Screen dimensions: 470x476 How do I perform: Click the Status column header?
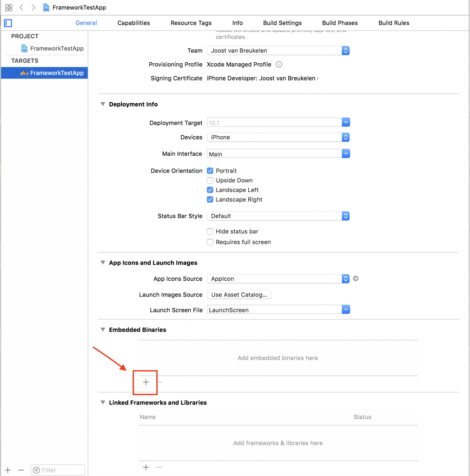362,417
